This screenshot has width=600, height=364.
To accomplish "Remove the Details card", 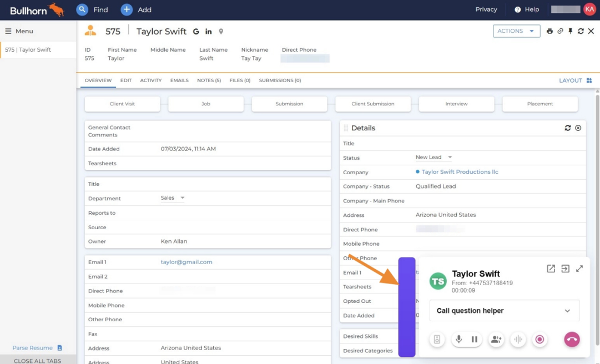I will coord(578,128).
